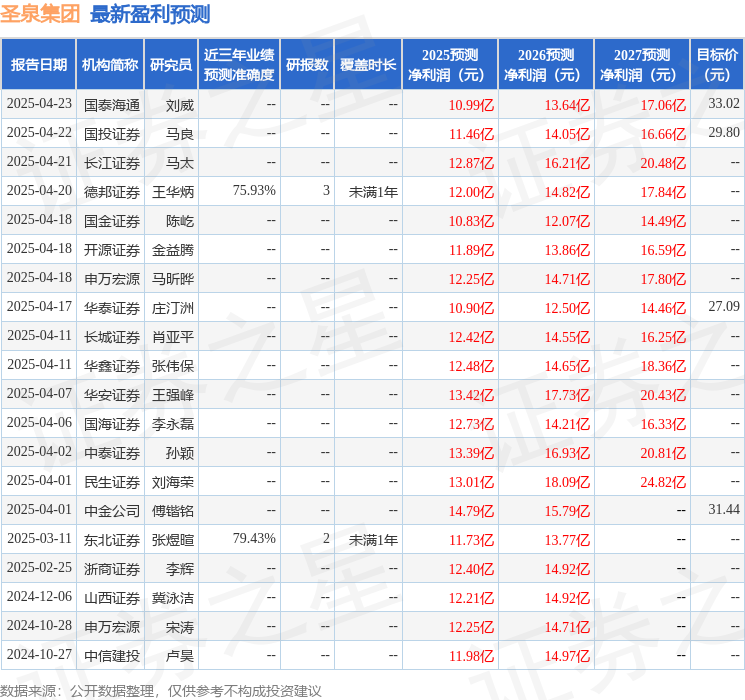
Task: Select the 长江证券 institution cell
Action: 112,163
